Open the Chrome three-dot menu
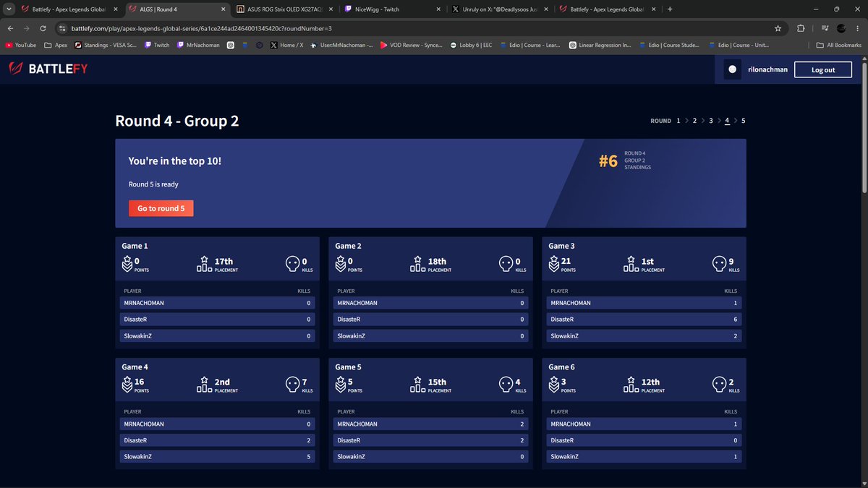 point(858,28)
